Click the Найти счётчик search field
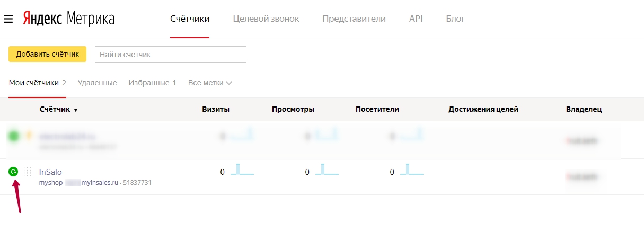Screen dimensions: 644x232 pos(170,54)
